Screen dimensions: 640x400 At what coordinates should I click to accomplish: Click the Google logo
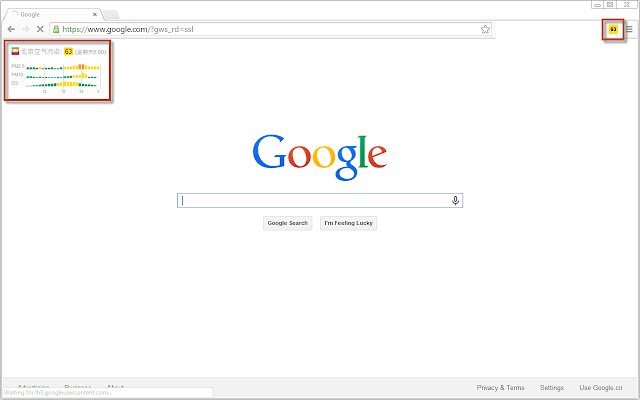(320, 157)
